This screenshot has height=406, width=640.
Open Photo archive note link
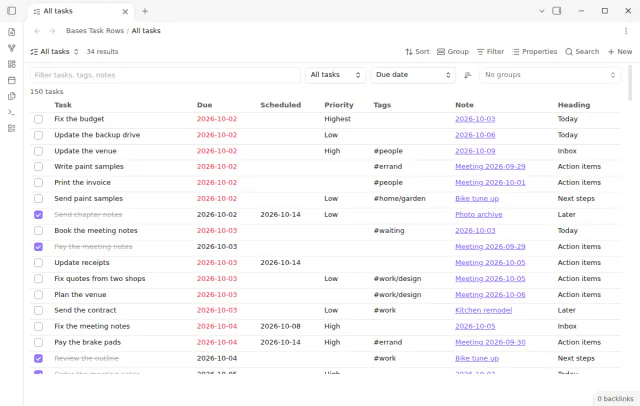point(479,215)
